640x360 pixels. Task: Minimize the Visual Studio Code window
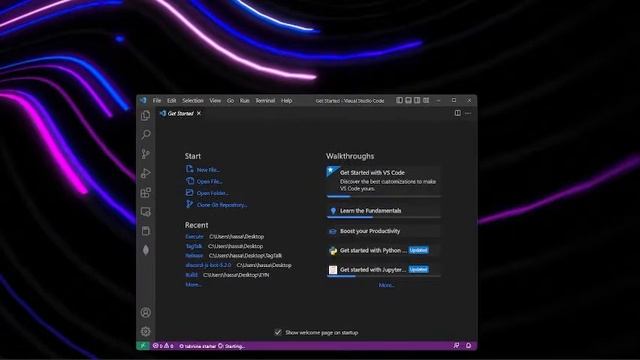(x=439, y=100)
